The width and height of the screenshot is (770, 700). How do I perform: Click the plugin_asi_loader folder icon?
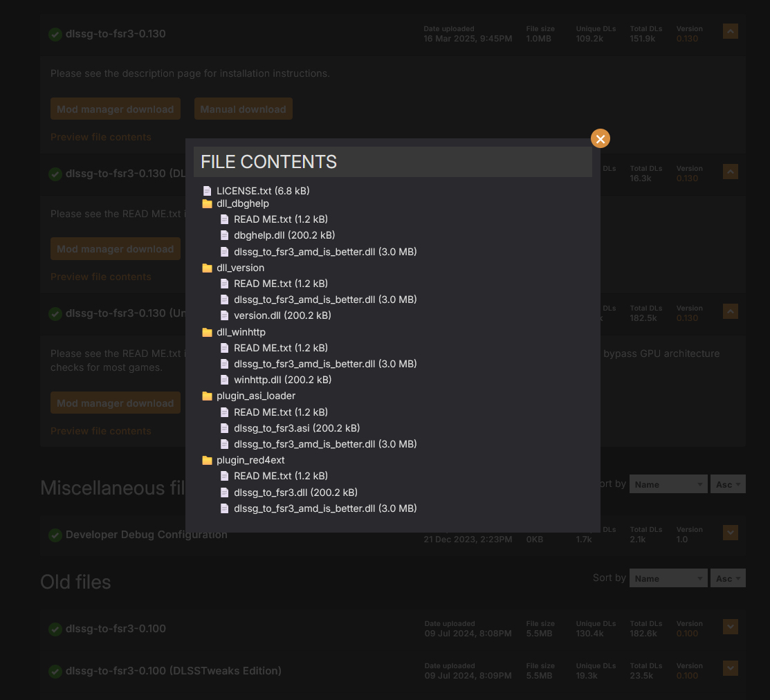(207, 396)
